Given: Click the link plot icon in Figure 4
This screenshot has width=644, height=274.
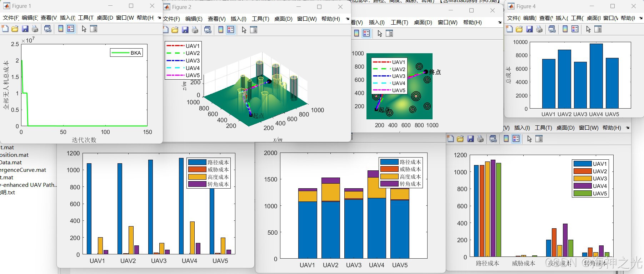Looking at the screenshot, I should 552,29.
